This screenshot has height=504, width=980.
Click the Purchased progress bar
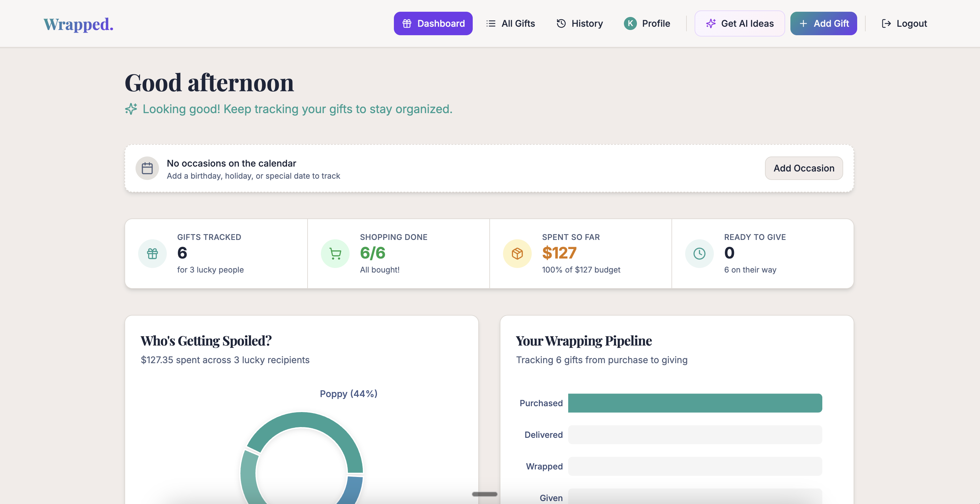(x=695, y=403)
